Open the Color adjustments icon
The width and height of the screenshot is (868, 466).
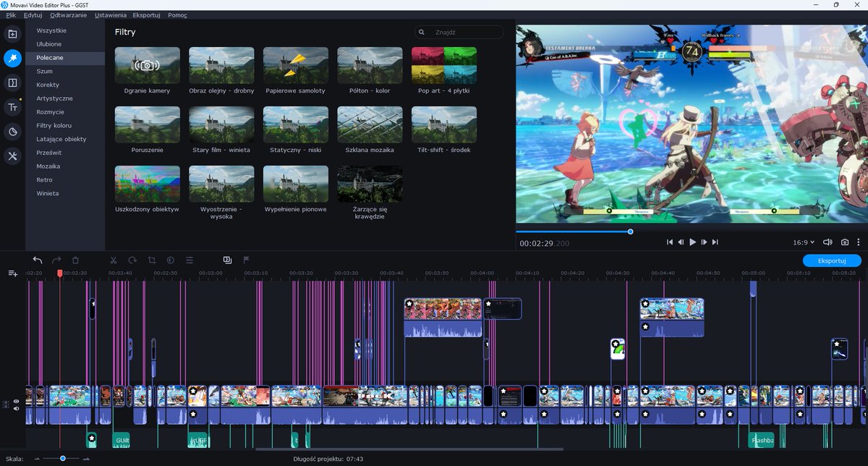click(x=171, y=260)
